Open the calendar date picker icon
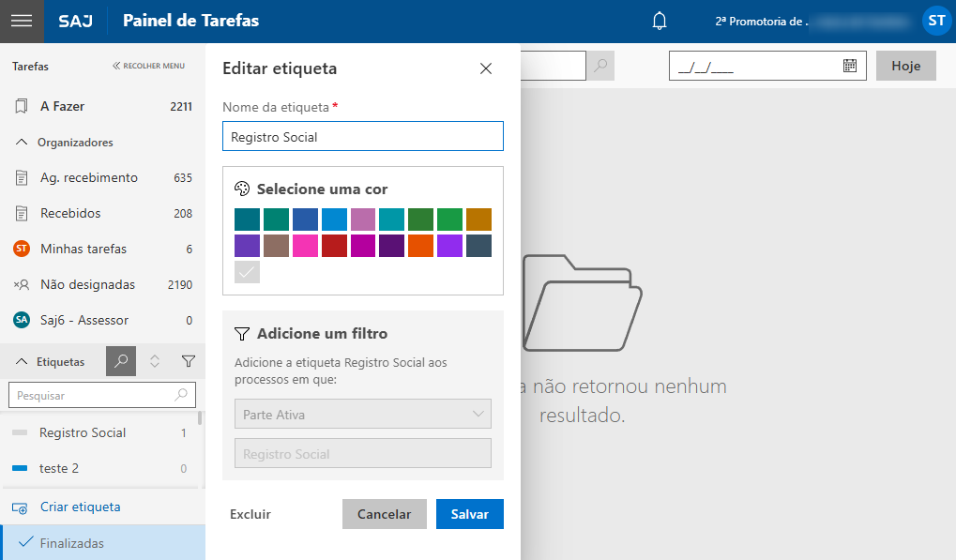This screenshot has height=560, width=956. pyautogui.click(x=849, y=66)
